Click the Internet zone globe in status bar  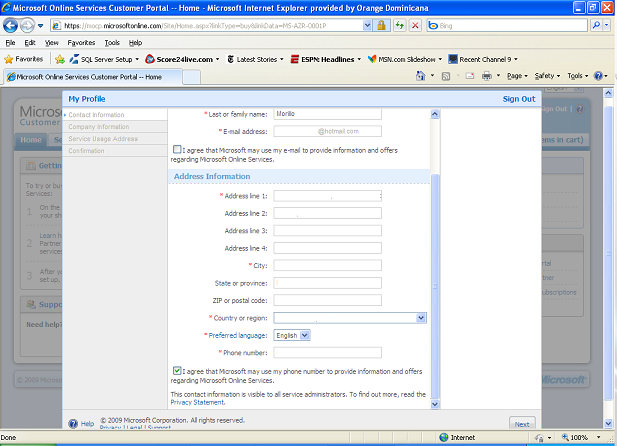pos(444,437)
